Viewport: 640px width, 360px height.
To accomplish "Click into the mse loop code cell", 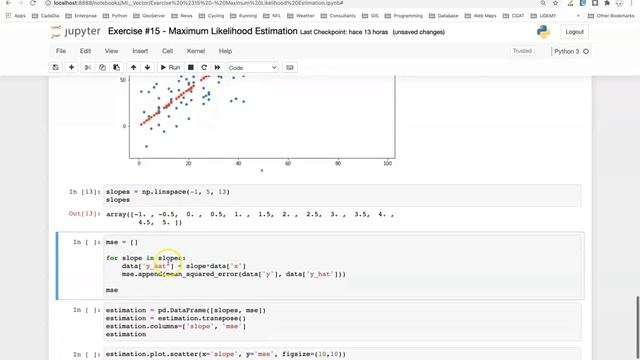I will click(342, 266).
